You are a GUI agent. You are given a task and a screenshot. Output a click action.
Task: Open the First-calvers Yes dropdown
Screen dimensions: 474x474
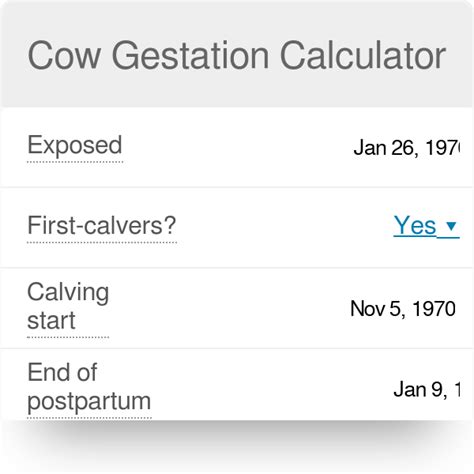pyautogui.click(x=426, y=226)
